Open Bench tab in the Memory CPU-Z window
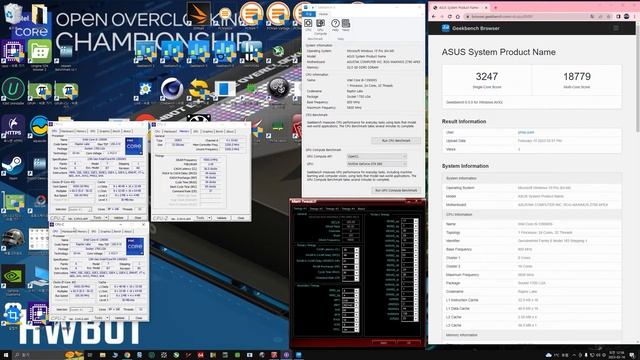The height and width of the screenshot is (360, 640). pos(219,131)
